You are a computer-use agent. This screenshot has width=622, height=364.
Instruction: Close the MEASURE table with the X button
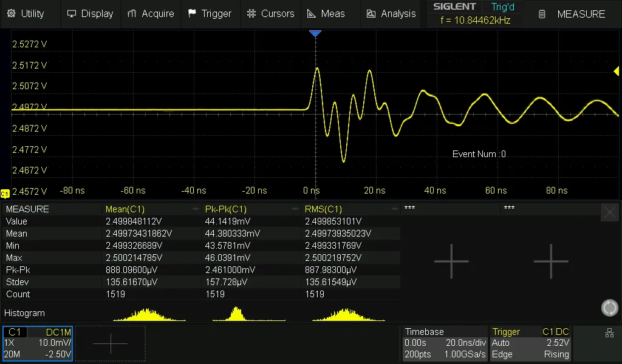609,212
